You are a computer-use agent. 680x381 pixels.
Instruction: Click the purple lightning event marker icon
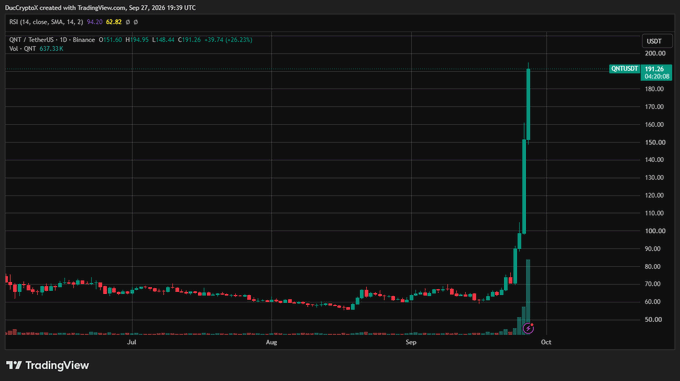point(528,329)
